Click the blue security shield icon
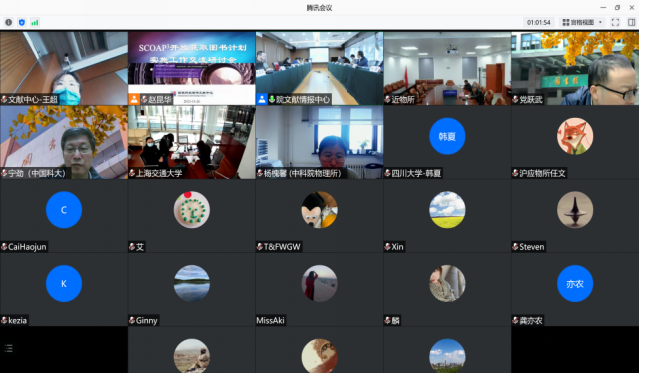This screenshot has height=373, width=660. 22,22
